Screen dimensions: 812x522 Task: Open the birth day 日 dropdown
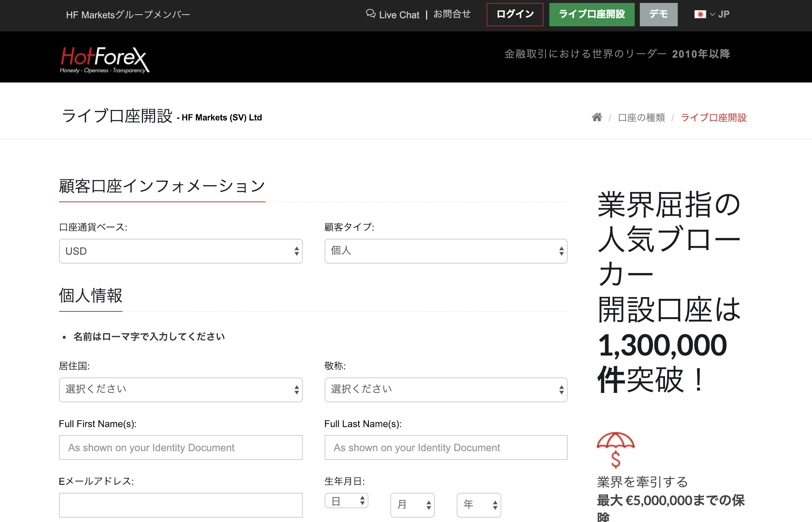[x=347, y=501]
